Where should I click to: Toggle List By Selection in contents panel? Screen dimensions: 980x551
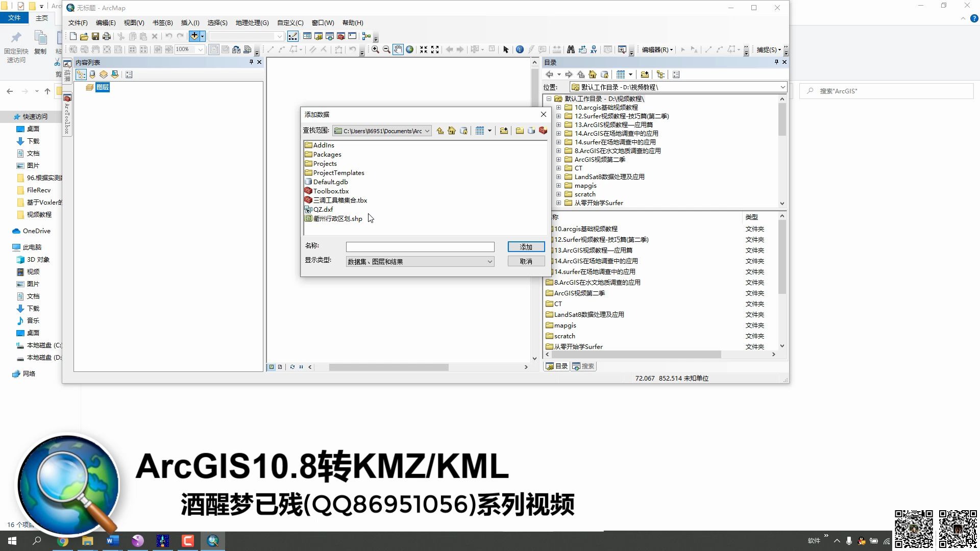(x=115, y=74)
